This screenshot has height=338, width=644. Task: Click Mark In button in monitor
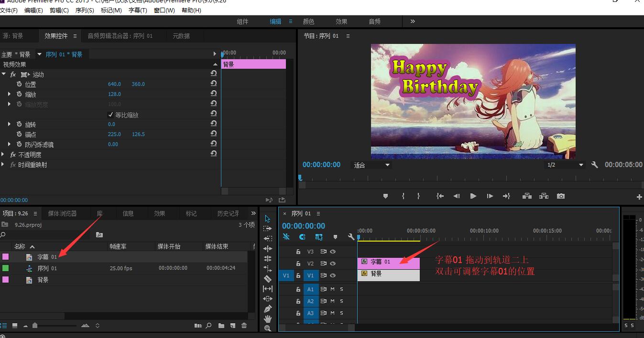pos(403,196)
